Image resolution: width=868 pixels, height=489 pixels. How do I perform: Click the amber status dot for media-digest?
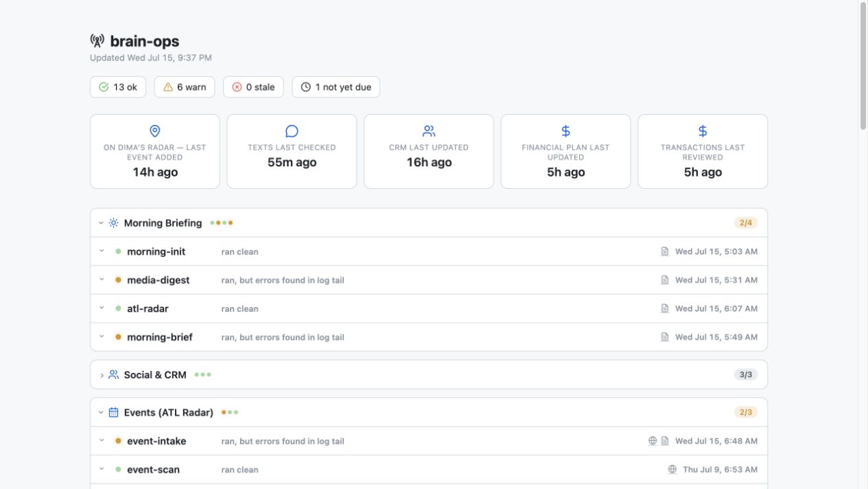coord(118,280)
